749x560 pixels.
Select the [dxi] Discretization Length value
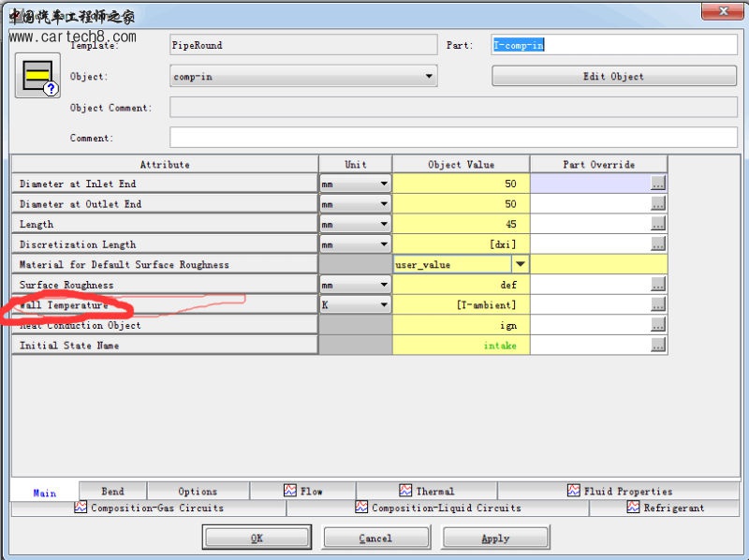pyautogui.click(x=461, y=244)
